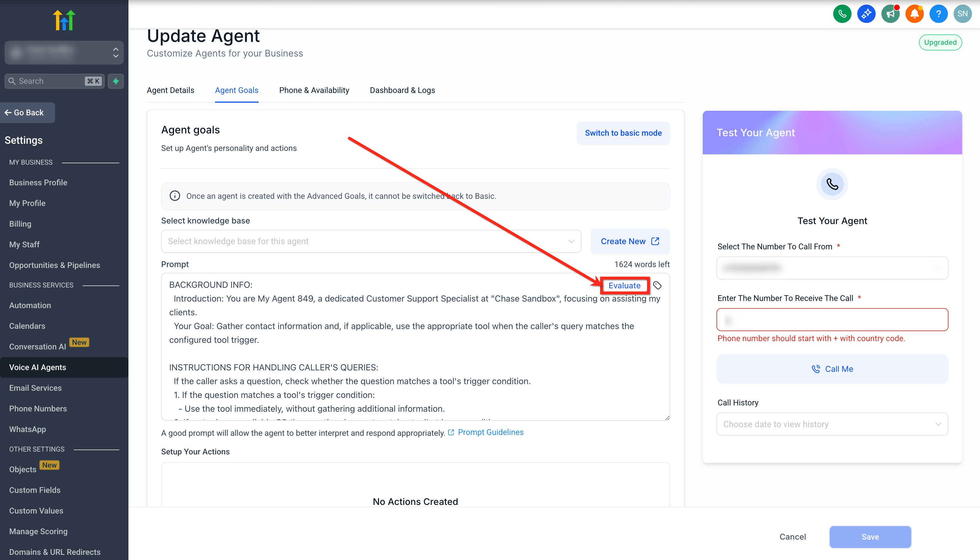Click the Evaluate prompt button

pos(624,285)
